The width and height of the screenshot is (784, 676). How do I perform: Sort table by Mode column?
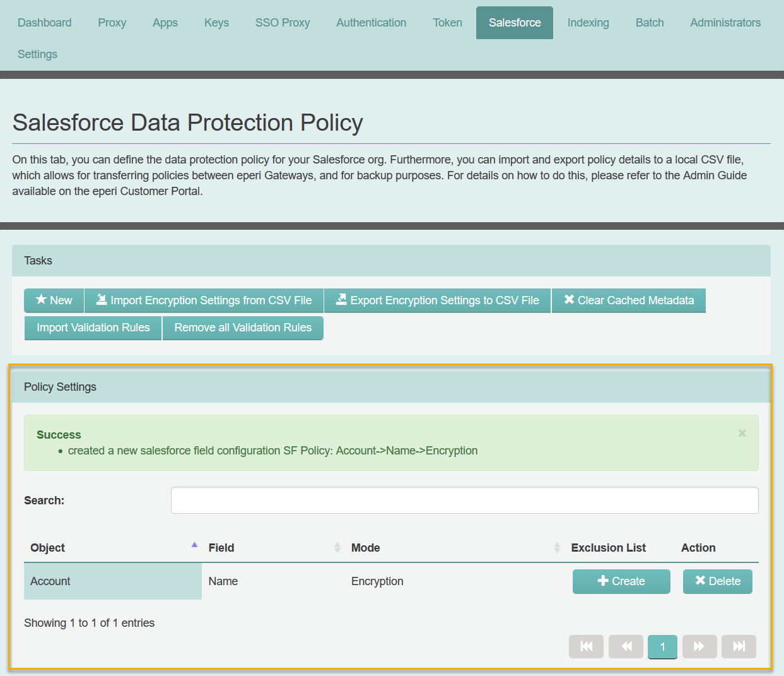[455, 547]
